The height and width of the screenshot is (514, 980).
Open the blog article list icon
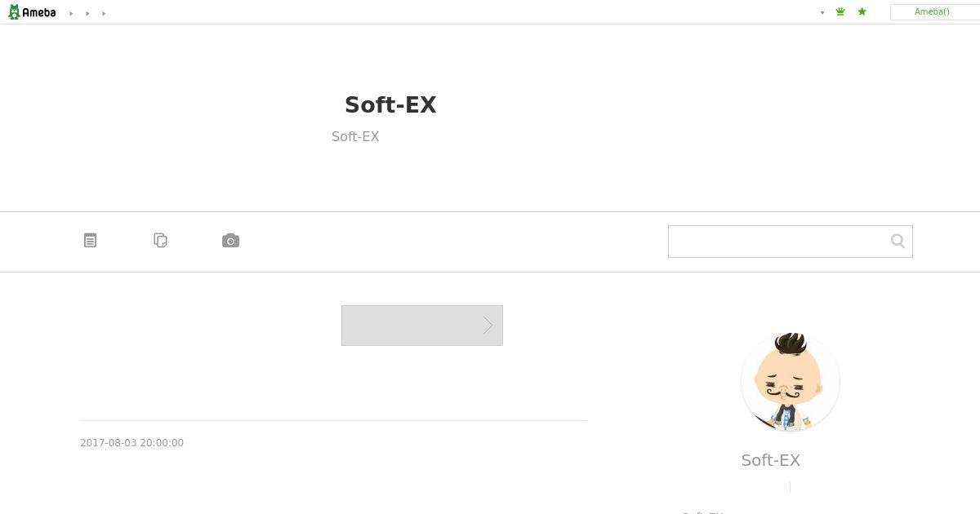(91, 241)
